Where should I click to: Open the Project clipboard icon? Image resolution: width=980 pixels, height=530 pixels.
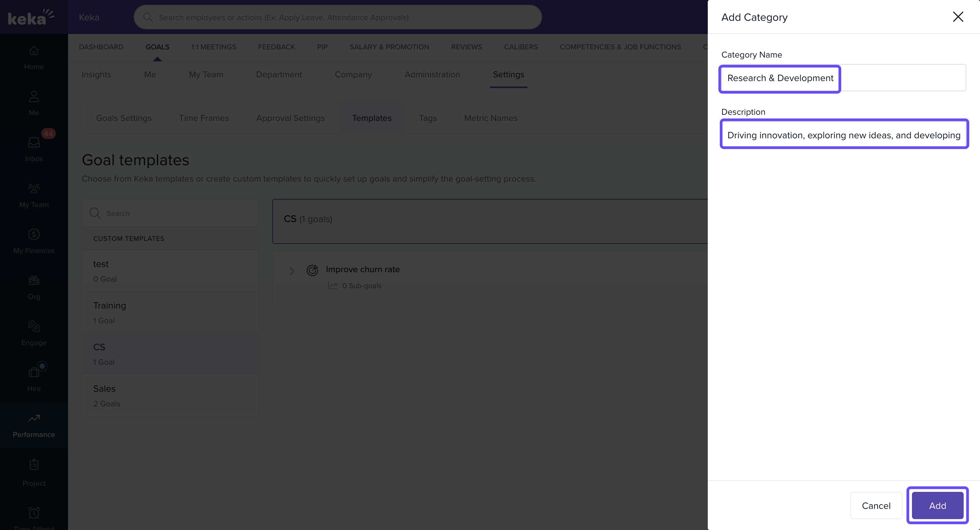34,464
